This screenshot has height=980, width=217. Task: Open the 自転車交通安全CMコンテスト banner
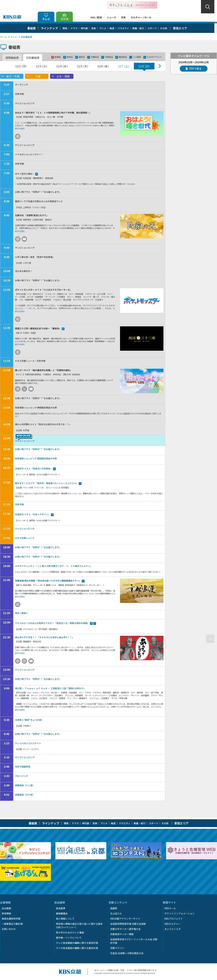click(x=136, y=851)
